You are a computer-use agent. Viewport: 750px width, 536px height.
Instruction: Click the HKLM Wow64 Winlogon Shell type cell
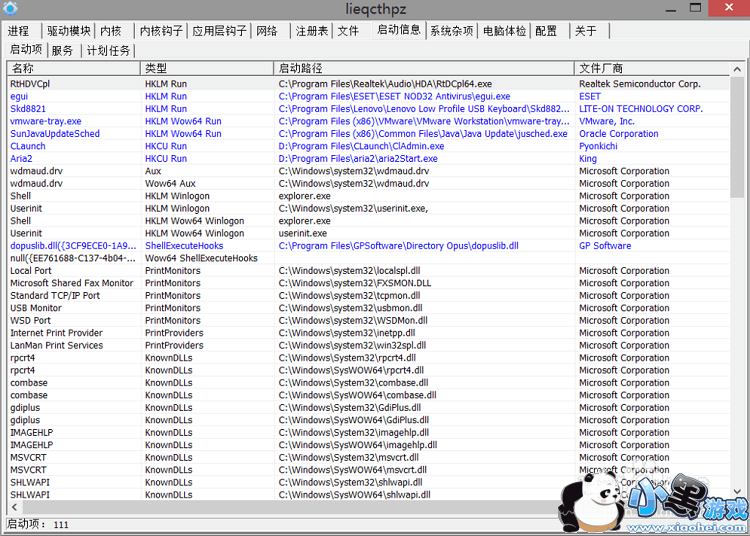[195, 220]
